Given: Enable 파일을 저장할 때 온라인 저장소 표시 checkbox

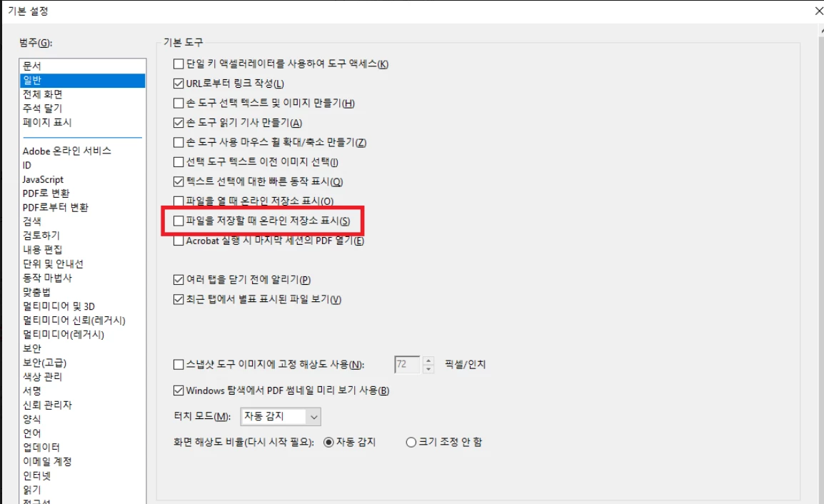Looking at the screenshot, I should pos(179,221).
